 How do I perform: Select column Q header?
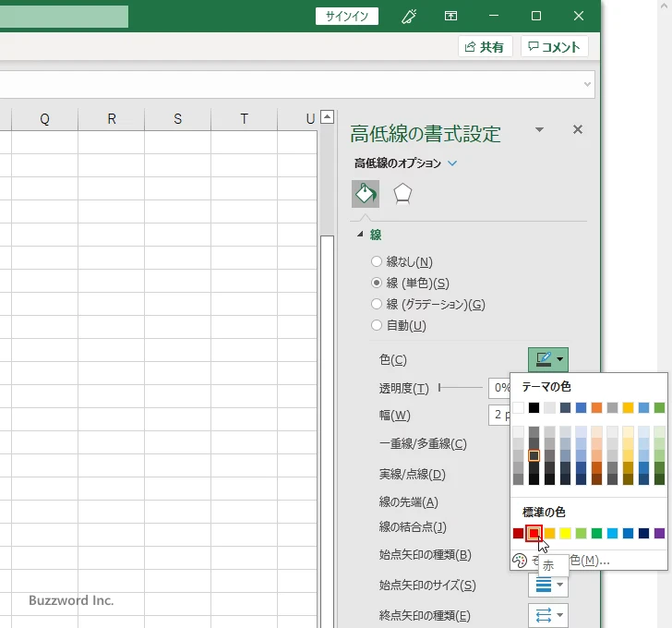(x=44, y=119)
